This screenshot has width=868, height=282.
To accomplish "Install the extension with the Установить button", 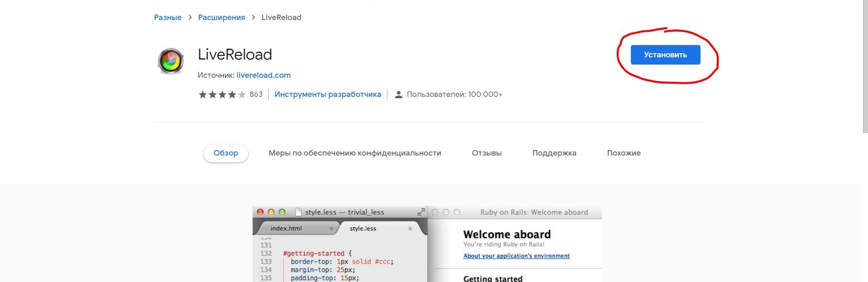I will (x=665, y=55).
